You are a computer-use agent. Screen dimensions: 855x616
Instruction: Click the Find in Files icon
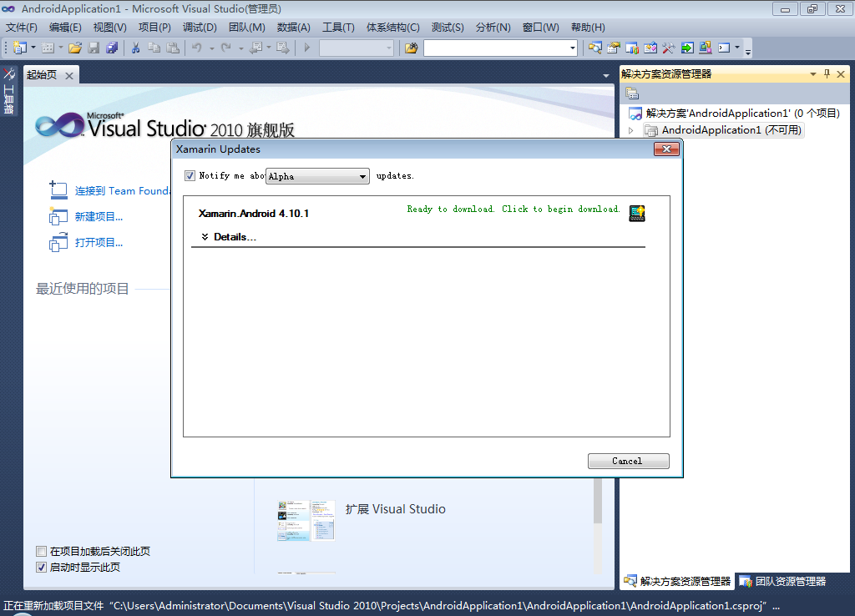pyautogui.click(x=411, y=48)
